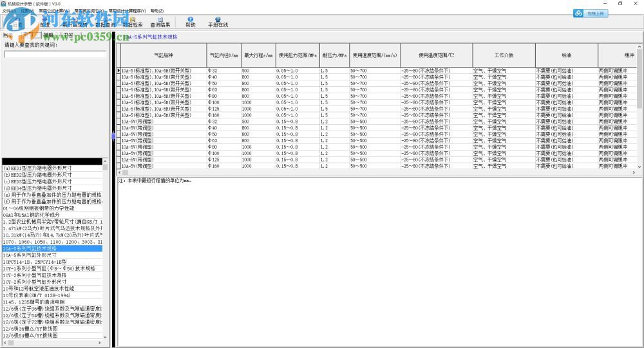Click the 前进 (Forward) toolbar button
Viewport: 644px width, 348px height.
44,24
